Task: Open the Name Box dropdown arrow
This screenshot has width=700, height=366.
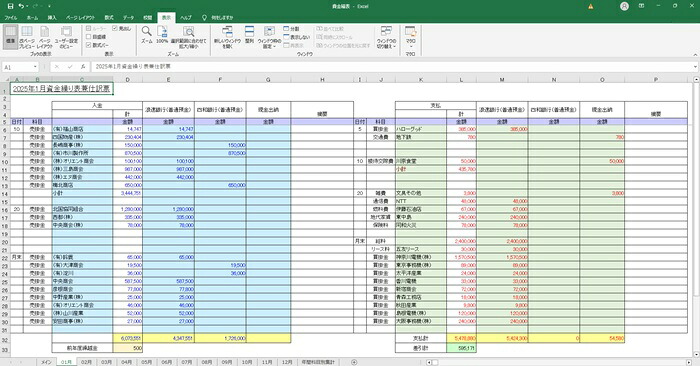Action: pyautogui.click(x=35, y=67)
